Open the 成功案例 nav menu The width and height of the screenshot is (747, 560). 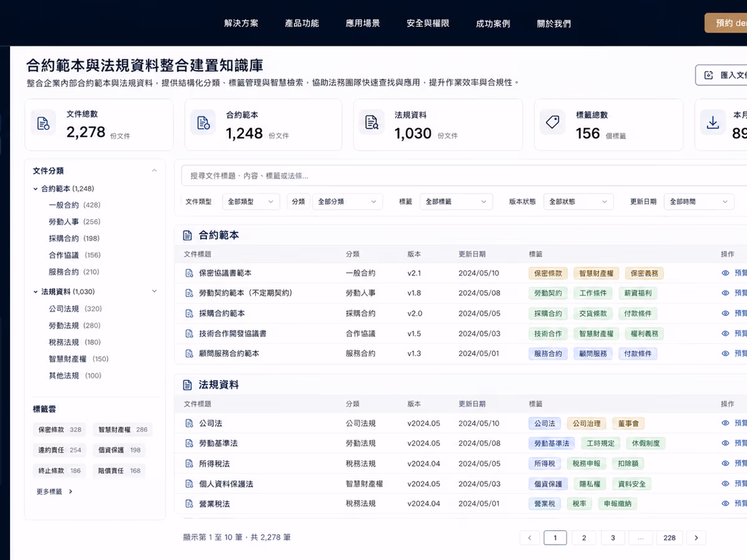(x=493, y=24)
